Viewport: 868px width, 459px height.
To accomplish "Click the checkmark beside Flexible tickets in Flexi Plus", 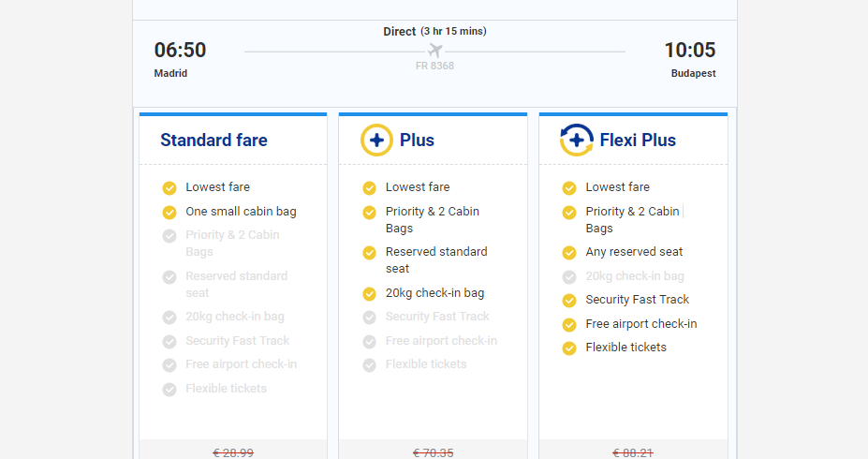I will 569,348.
